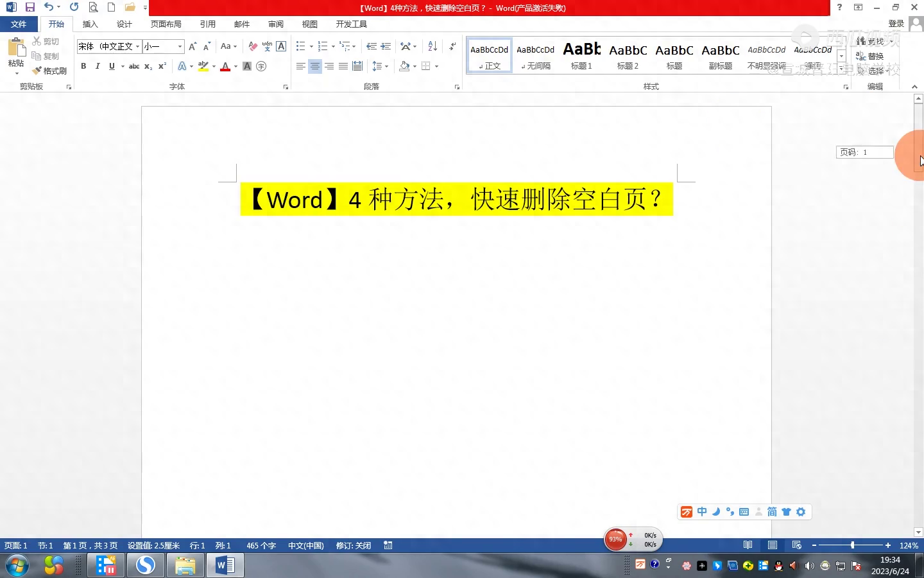Click the Format Painter (格式刷) button

(x=50, y=71)
